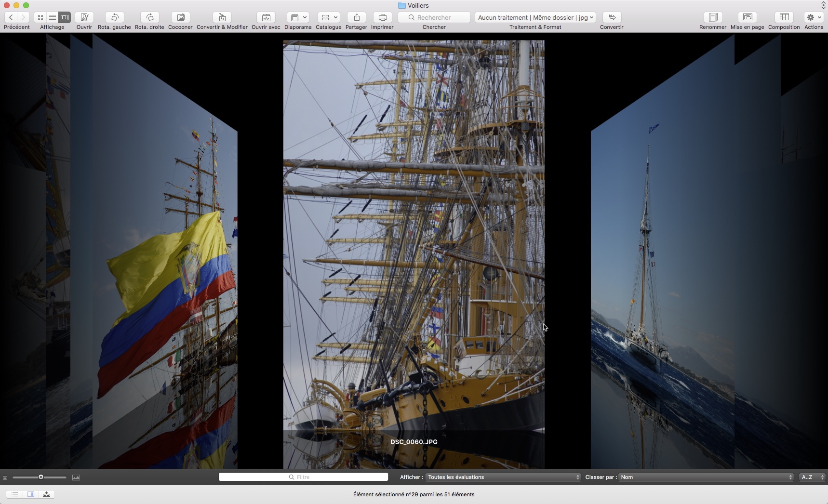Viewport: 828px width, 504px height.
Task: Click the Imprimer printer icon
Action: [x=382, y=17]
